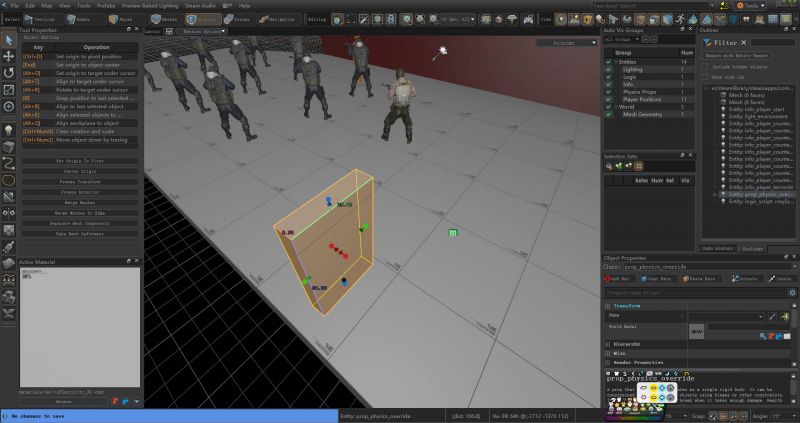Toggle visibility of Entities vis group

click(608, 62)
